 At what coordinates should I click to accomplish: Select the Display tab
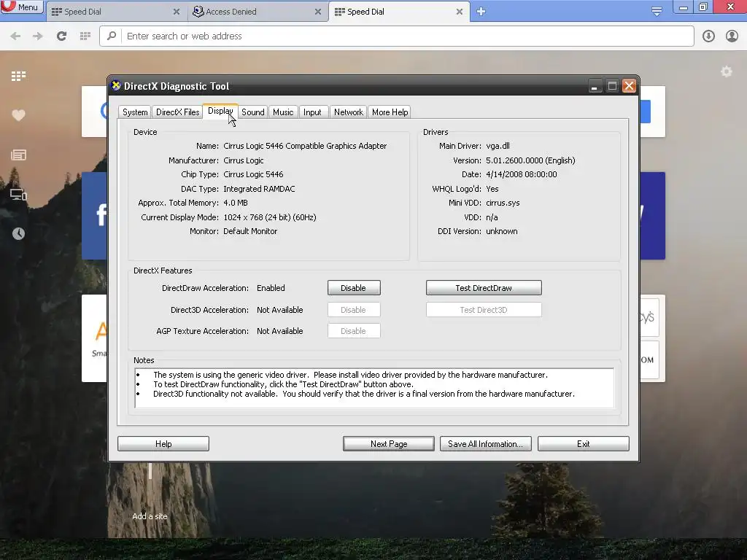(x=220, y=111)
